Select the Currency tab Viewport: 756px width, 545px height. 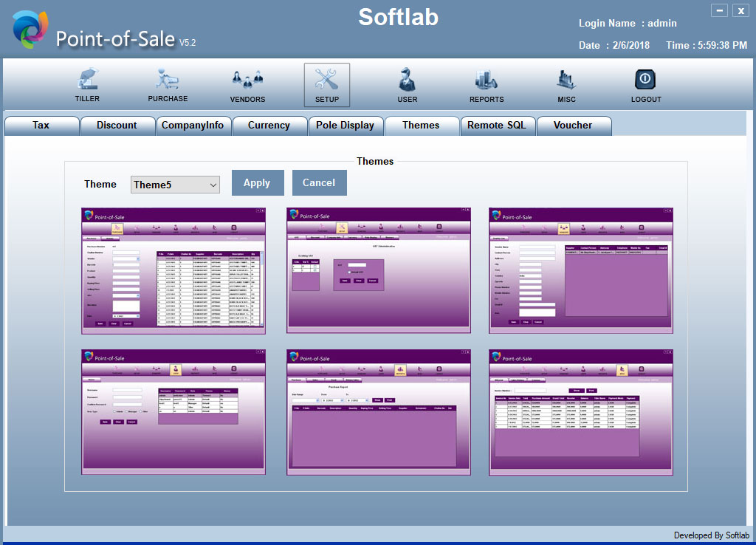(x=269, y=126)
